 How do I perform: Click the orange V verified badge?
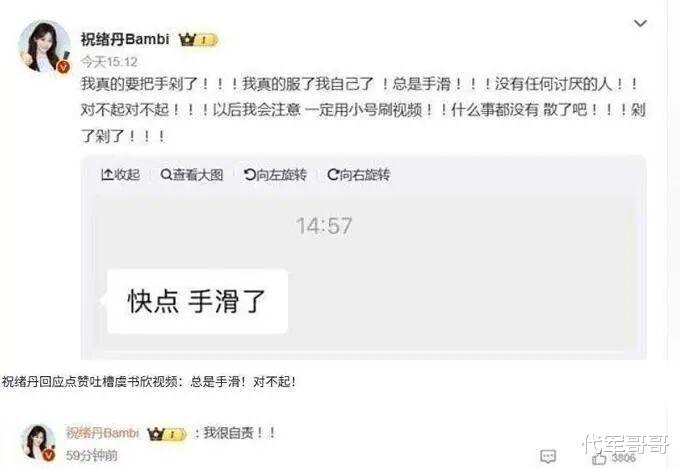[64, 67]
